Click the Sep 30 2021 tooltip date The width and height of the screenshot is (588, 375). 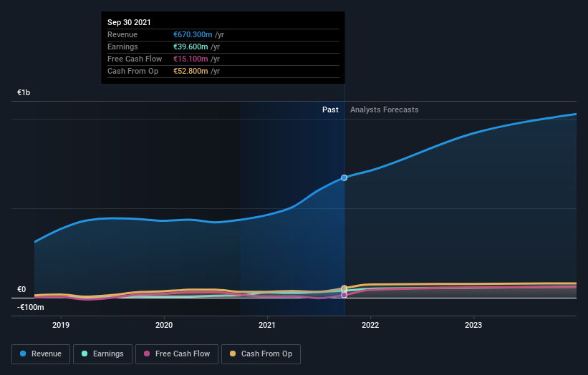[x=129, y=22]
